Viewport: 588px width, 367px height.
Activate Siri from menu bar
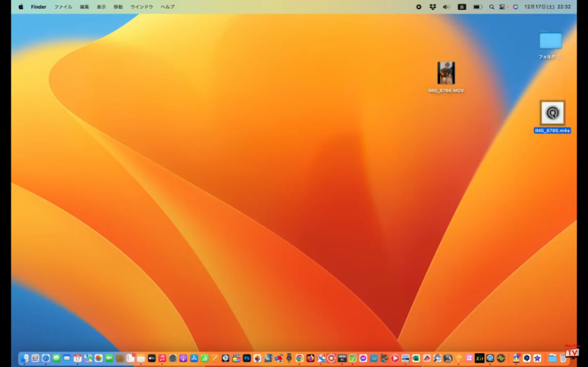pyautogui.click(x=515, y=7)
